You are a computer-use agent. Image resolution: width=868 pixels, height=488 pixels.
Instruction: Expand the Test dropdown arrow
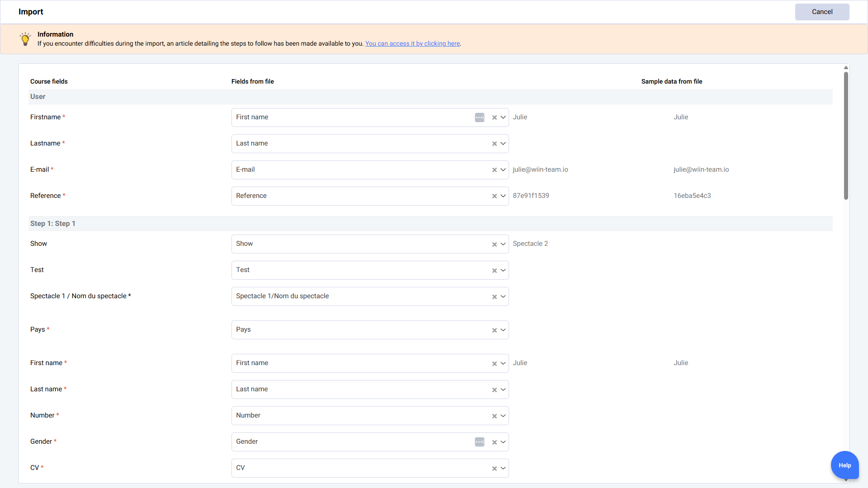503,270
